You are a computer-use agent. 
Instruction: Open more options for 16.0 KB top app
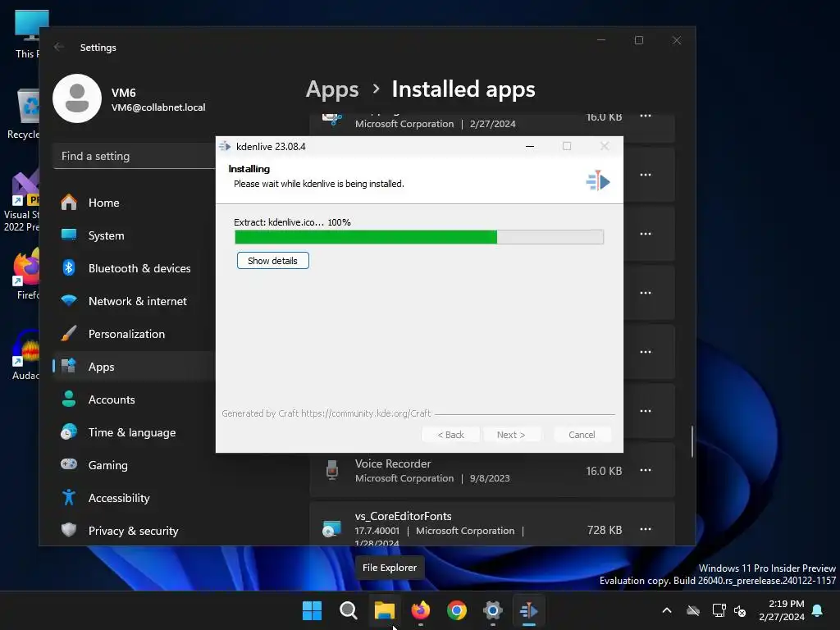click(646, 116)
